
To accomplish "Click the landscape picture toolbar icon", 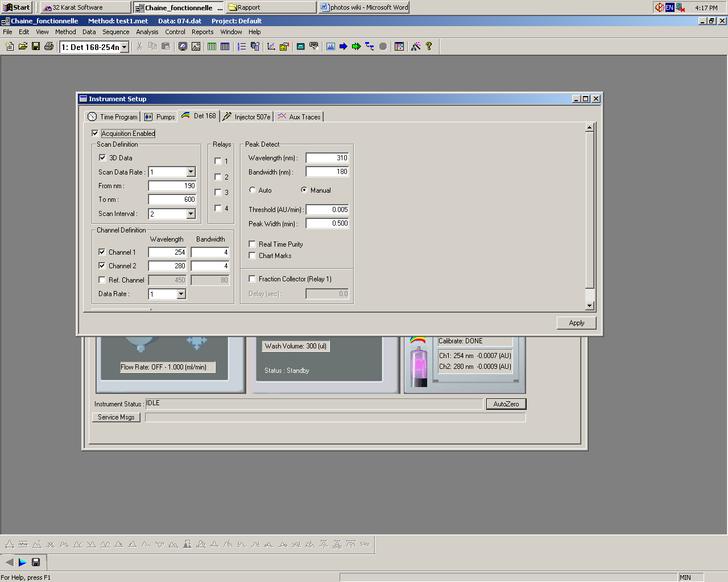I will click(x=196, y=47).
